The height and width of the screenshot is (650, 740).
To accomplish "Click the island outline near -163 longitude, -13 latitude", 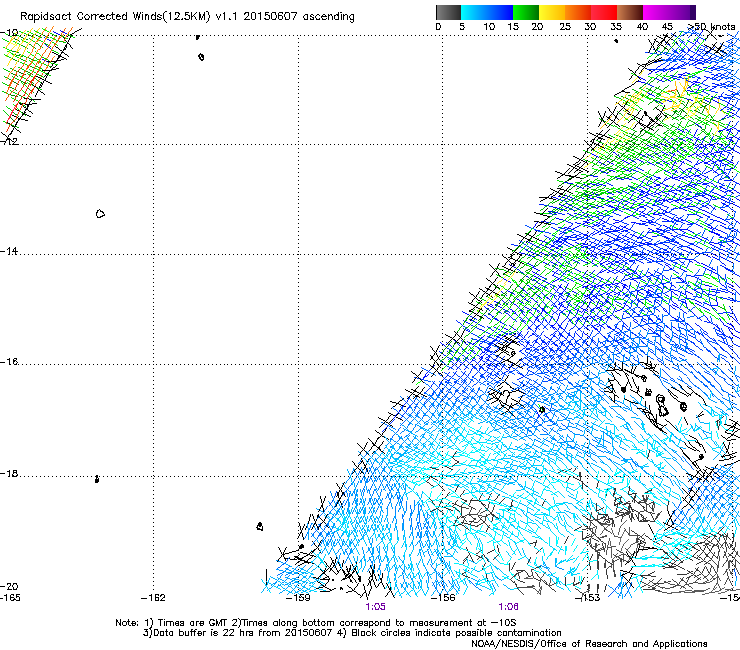I will click(100, 214).
